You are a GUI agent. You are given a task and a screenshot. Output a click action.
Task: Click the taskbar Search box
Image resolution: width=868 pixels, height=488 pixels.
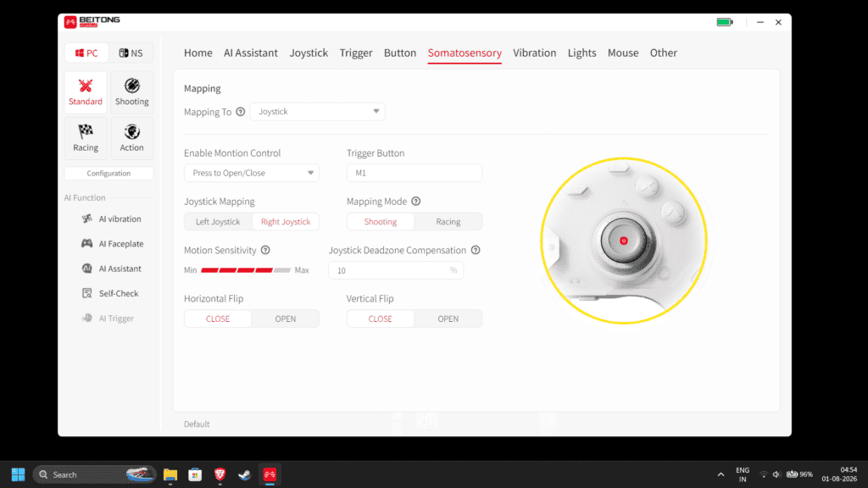pos(94,474)
